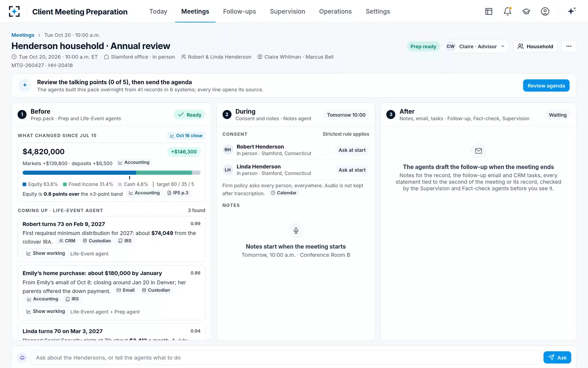The height and width of the screenshot is (368, 588).
Task: Click the app logo icon
Action: click(14, 11)
